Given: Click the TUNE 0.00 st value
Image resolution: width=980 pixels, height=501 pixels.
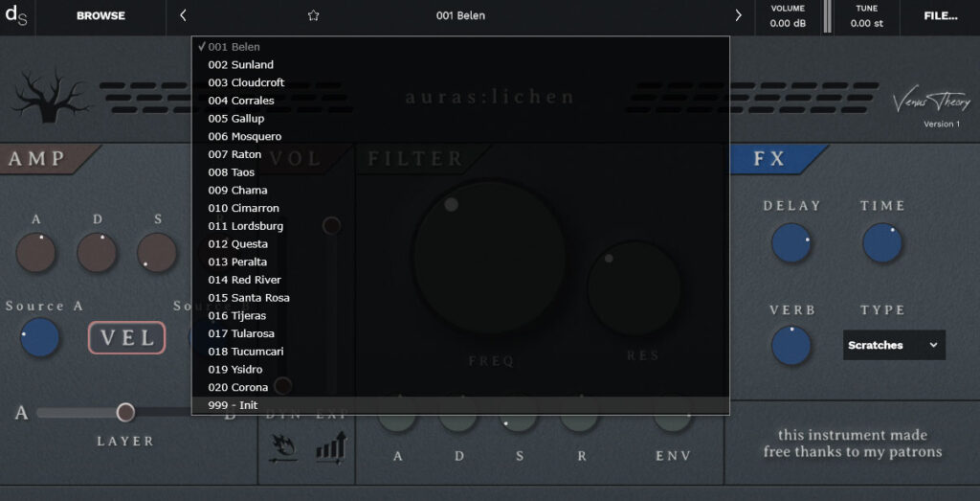Looking at the screenshot, I should [x=866, y=24].
